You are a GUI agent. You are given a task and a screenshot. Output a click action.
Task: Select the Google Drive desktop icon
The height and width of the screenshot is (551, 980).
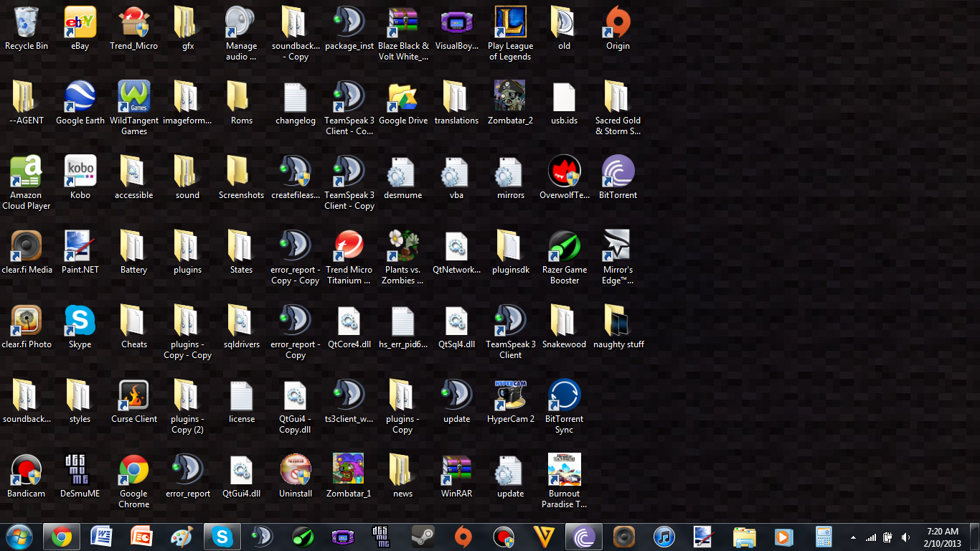tap(403, 103)
